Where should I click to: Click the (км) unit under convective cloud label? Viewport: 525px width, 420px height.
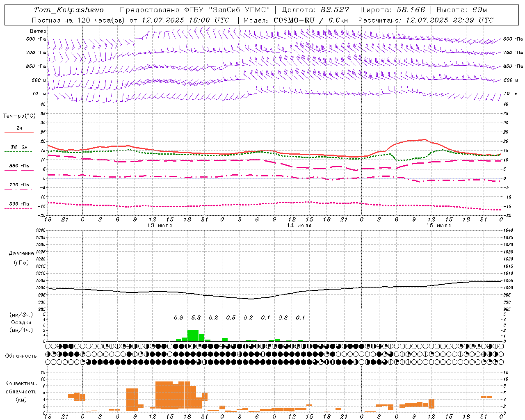[x=21, y=399]
